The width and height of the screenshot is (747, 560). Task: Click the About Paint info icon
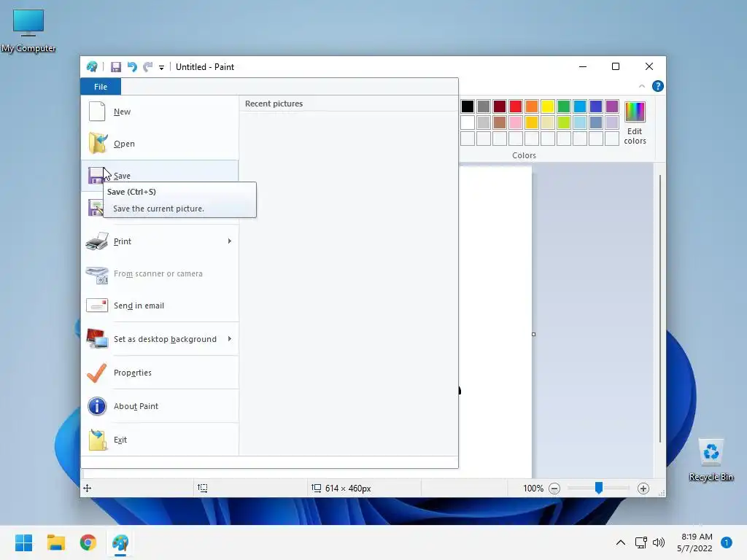coord(97,406)
